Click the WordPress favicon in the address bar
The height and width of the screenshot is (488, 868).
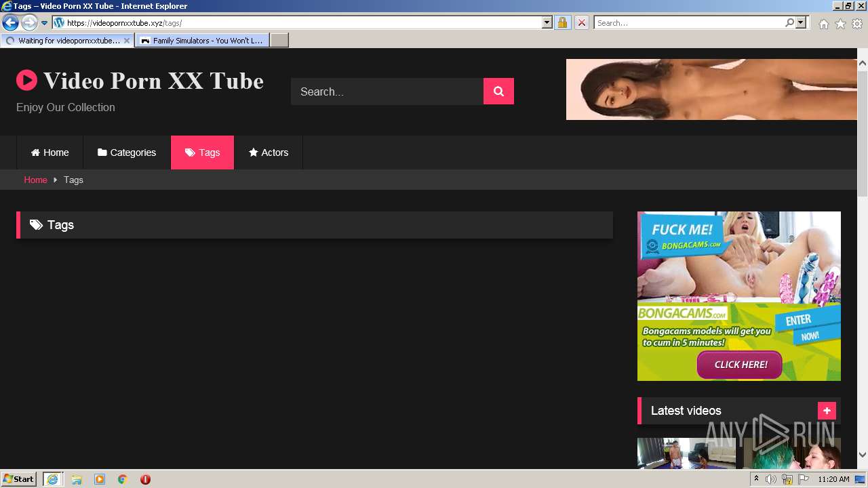pos(59,22)
